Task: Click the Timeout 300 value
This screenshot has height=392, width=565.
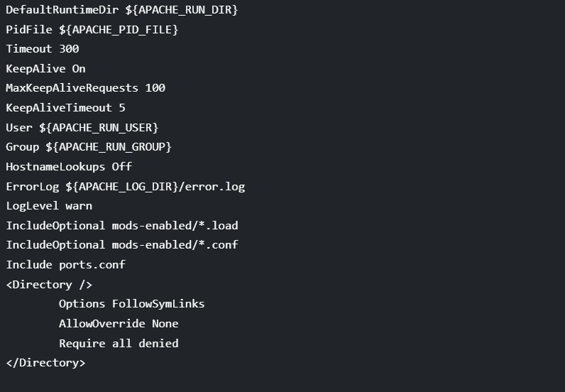Action: click(x=43, y=49)
